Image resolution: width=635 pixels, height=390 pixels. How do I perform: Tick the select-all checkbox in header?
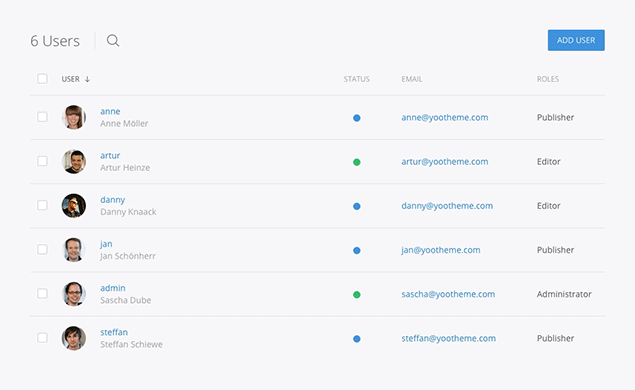pos(42,79)
